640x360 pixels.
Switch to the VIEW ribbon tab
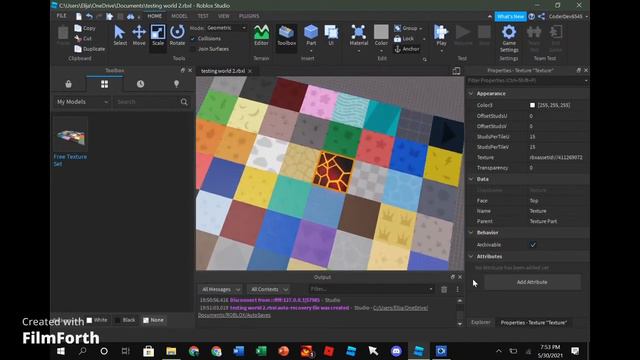224,16
